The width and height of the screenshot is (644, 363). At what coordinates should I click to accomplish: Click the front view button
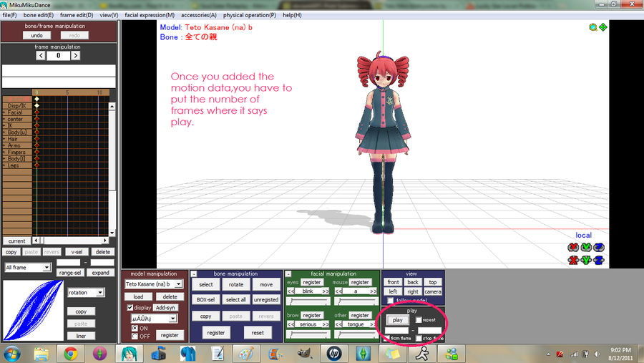coord(393,282)
